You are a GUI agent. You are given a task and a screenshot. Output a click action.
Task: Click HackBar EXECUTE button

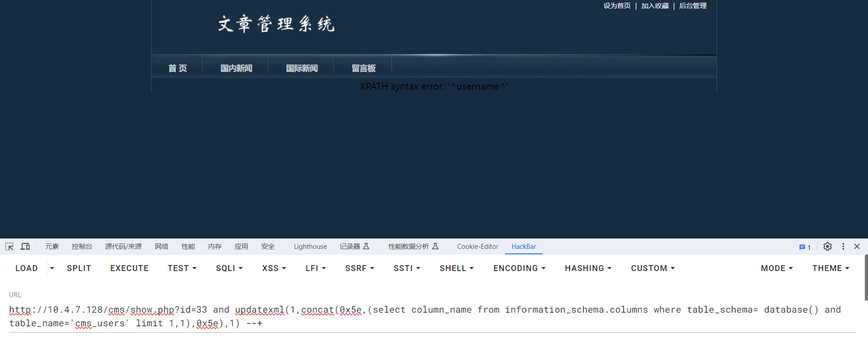(x=129, y=268)
